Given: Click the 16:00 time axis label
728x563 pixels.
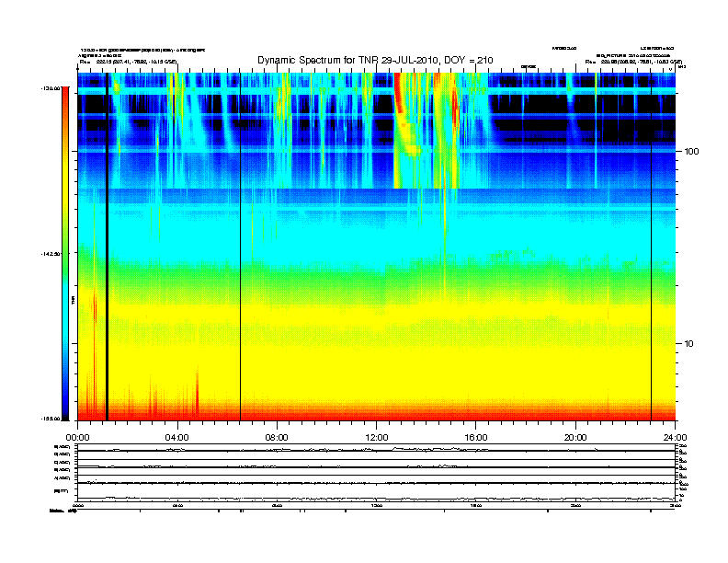Looking at the screenshot, I should [476, 438].
